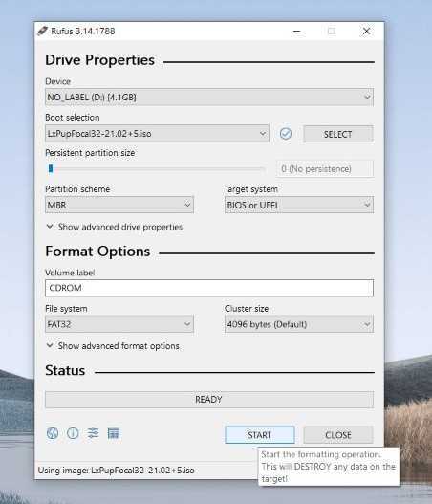Open the Target system dropdown

point(299,205)
